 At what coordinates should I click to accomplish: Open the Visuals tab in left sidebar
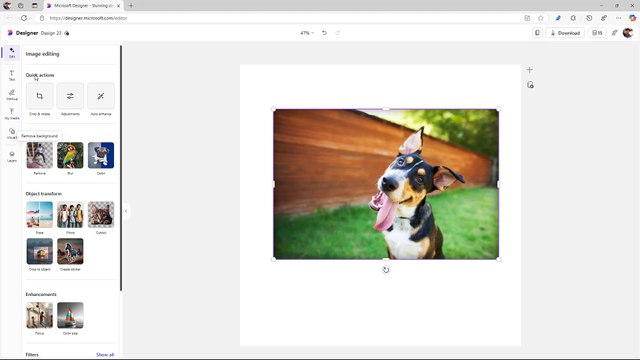click(x=12, y=133)
